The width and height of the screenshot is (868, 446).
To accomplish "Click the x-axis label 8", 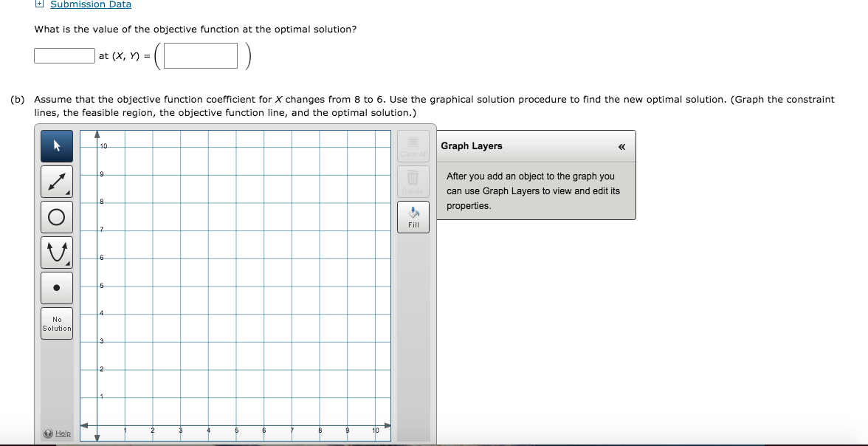I will [320, 430].
